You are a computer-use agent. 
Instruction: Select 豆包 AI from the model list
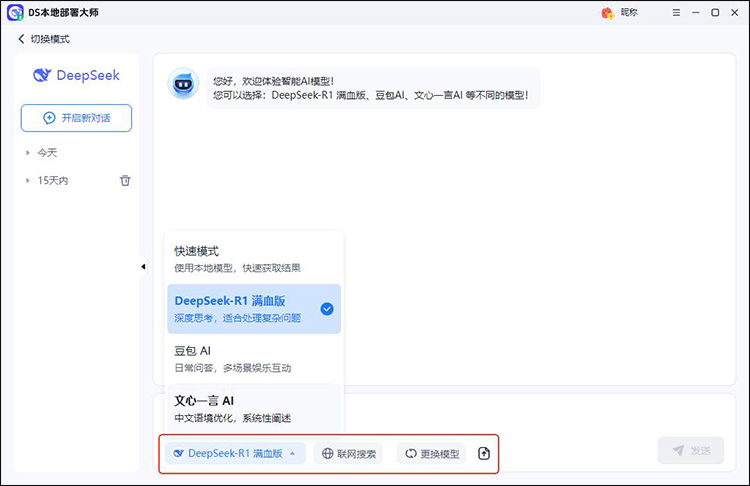[x=254, y=359]
